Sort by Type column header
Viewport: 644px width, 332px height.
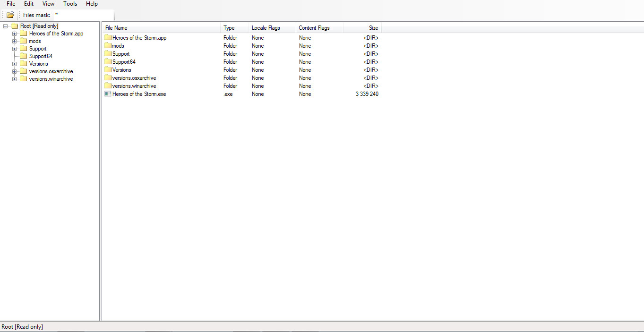(235, 28)
